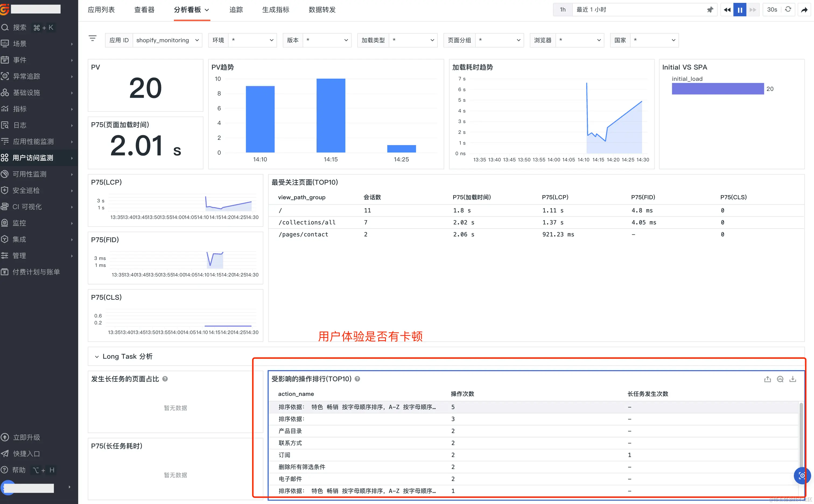The image size is (814, 504).
Task: Download the 受影响的操作排行 panel data
Action: (793, 379)
